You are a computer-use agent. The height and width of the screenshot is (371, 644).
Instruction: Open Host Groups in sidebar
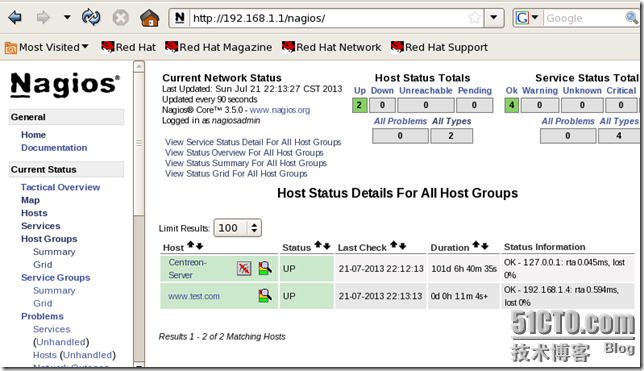[x=49, y=239]
